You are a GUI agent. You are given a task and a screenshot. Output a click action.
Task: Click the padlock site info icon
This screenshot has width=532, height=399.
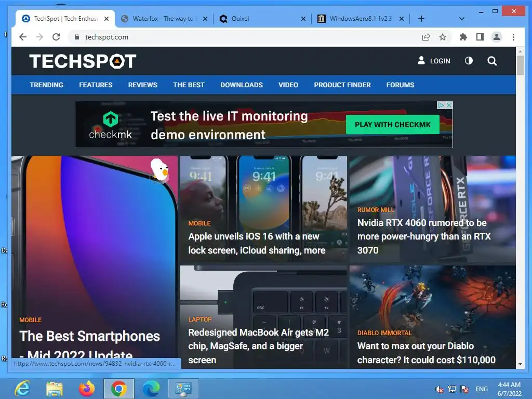[77, 37]
